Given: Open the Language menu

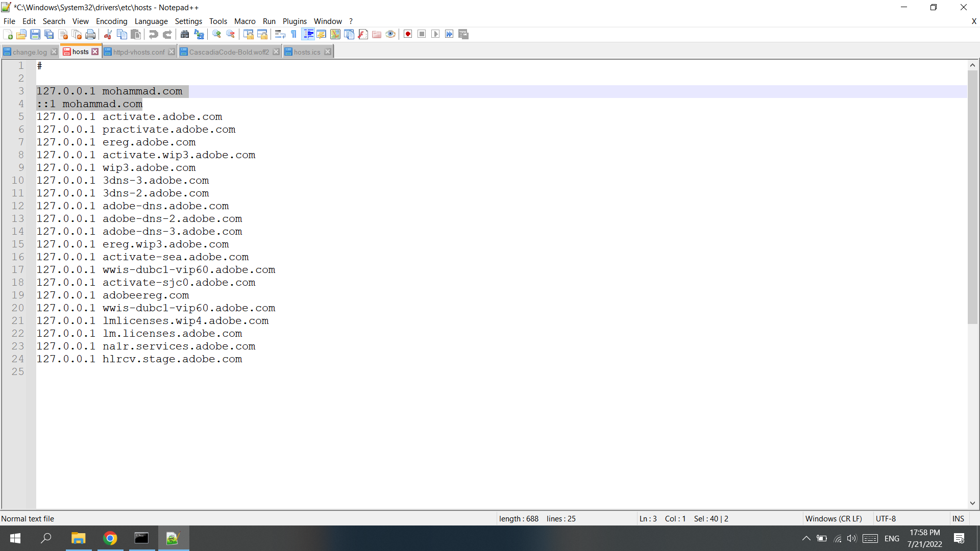Looking at the screenshot, I should 151,21.
